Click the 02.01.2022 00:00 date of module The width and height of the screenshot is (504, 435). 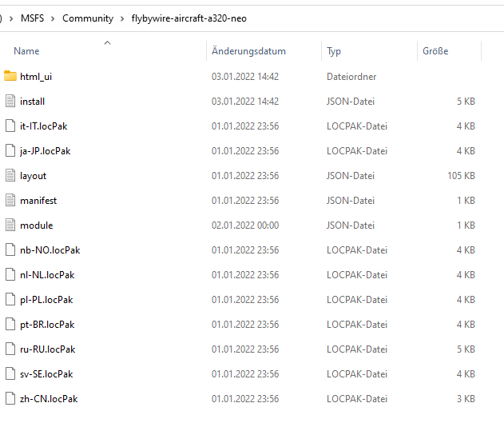click(x=245, y=225)
